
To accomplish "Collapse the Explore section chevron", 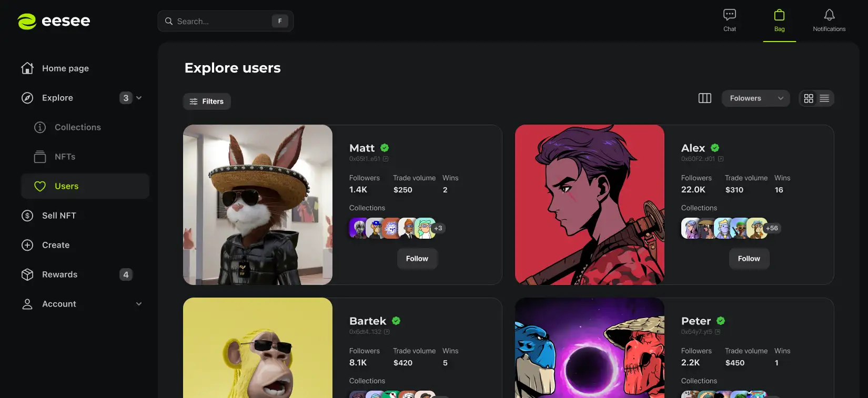I will pos(139,98).
